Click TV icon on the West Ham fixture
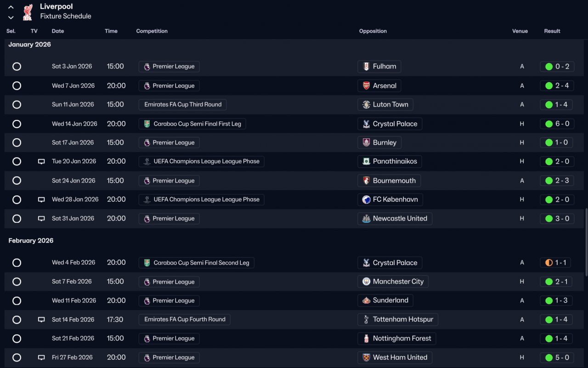This screenshot has height=368, width=588. [41, 357]
